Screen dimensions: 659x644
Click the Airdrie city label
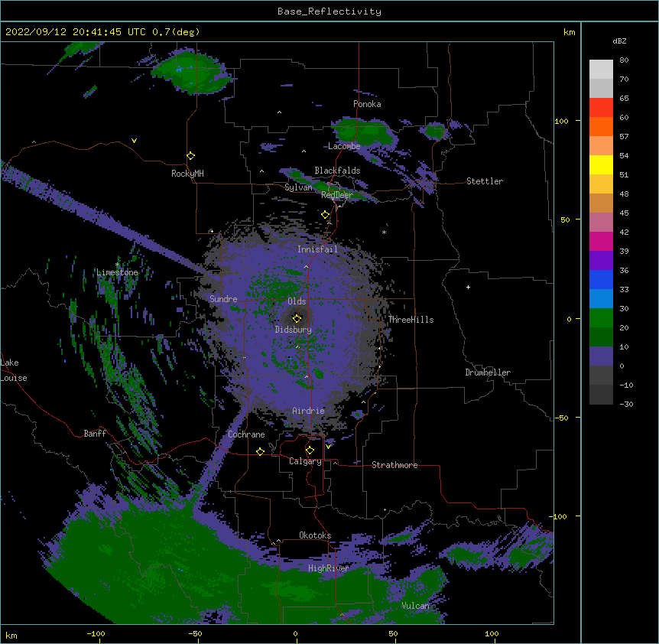(309, 411)
